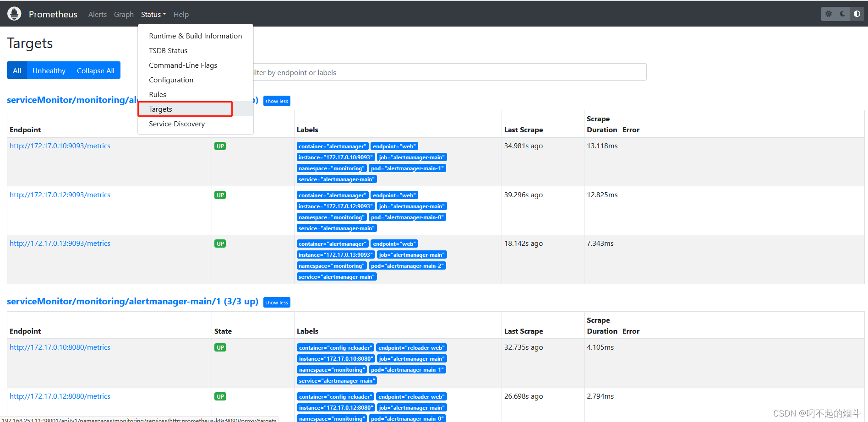
Task: Click UP badge for 172.17.0.13:9093
Action: click(x=220, y=243)
